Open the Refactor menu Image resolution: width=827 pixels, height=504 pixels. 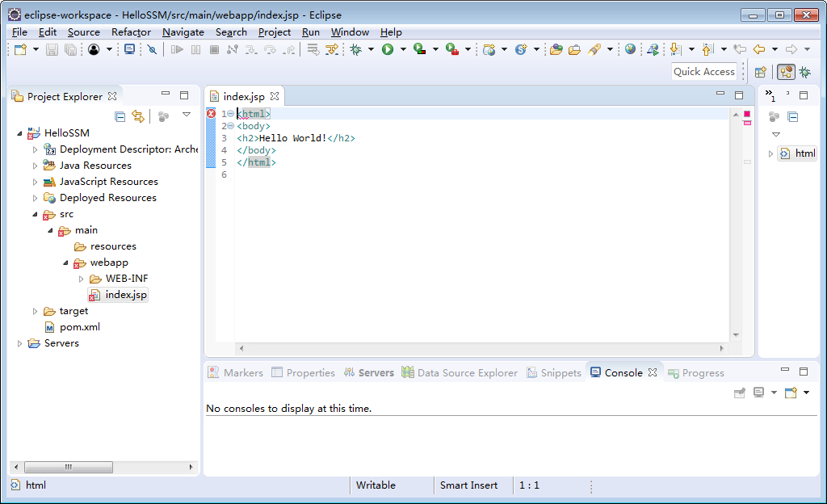pyautogui.click(x=131, y=32)
